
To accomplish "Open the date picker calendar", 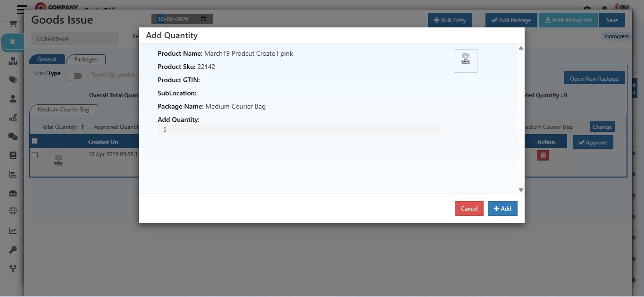I will 203,19.
